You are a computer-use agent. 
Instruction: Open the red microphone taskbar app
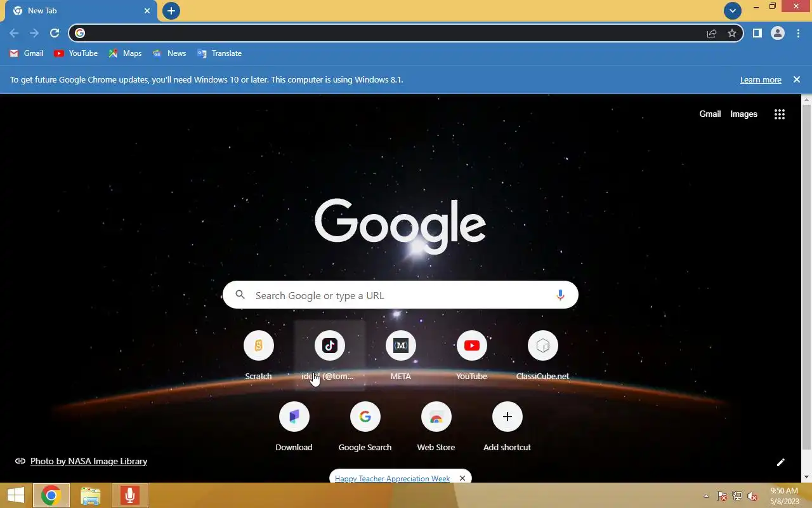pos(129,495)
